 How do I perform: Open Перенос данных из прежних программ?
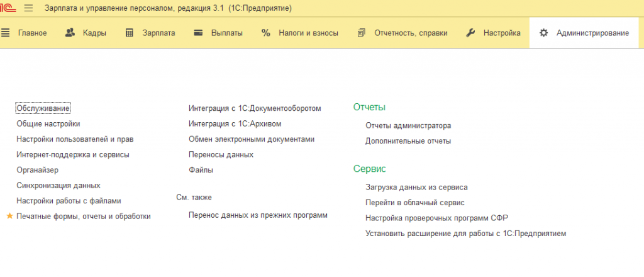click(258, 215)
